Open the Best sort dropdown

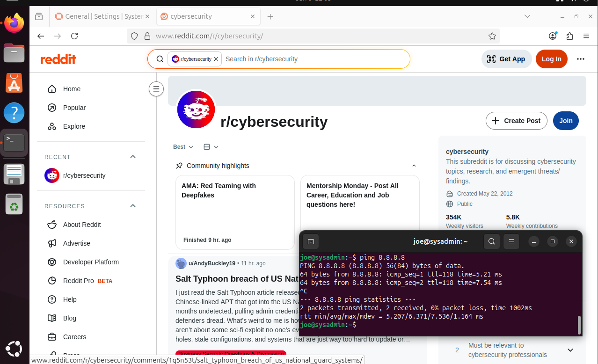coord(183,147)
